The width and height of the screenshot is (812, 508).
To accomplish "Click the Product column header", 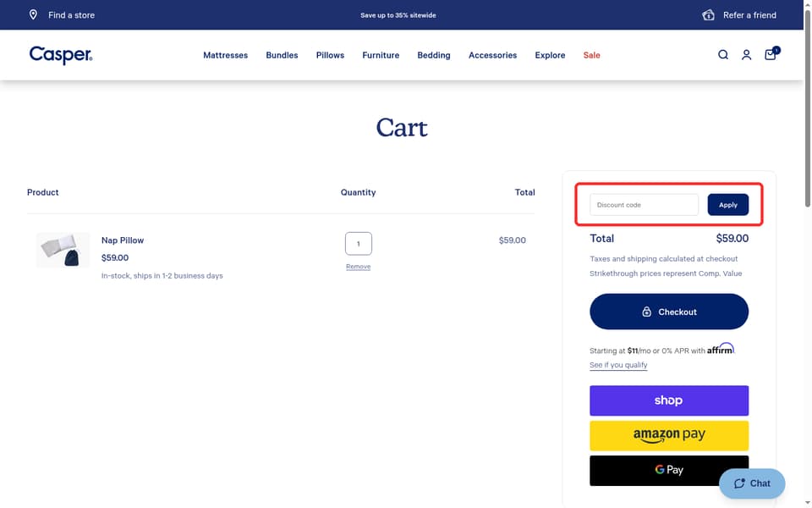I will [x=43, y=192].
